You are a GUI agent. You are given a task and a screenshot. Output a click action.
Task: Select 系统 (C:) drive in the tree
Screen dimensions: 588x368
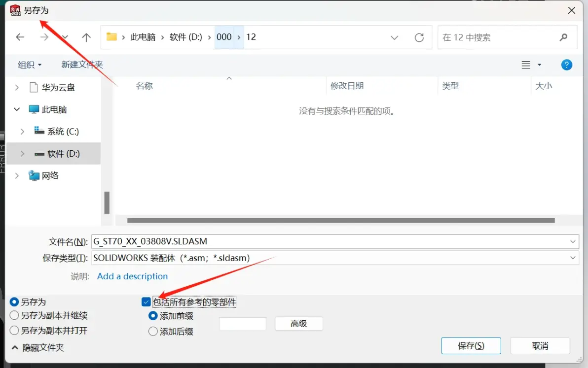coord(63,132)
